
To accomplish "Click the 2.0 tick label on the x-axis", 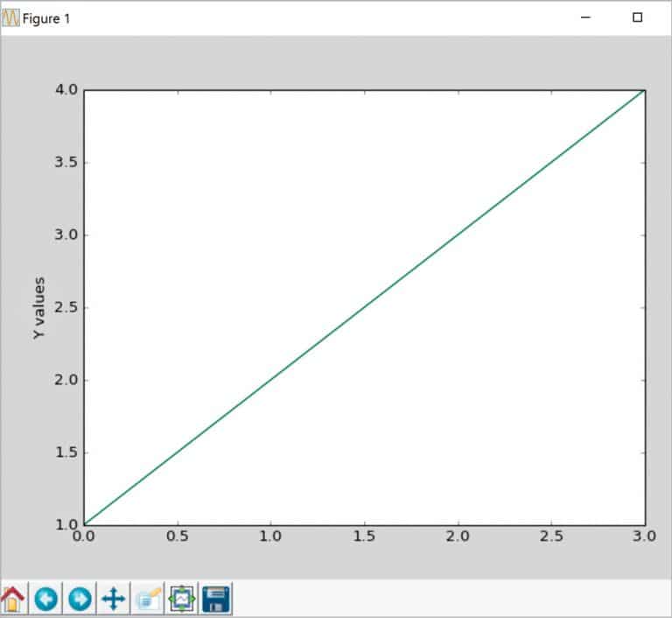I will 458,537.
